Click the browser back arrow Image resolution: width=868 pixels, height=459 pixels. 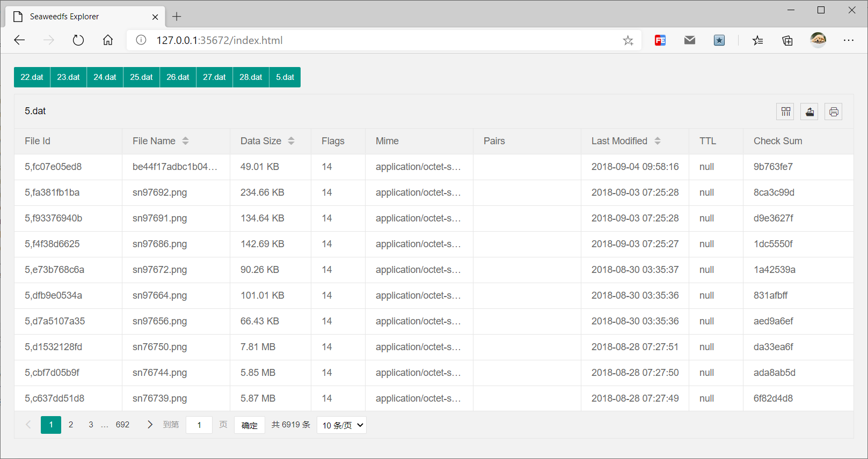pyautogui.click(x=19, y=40)
